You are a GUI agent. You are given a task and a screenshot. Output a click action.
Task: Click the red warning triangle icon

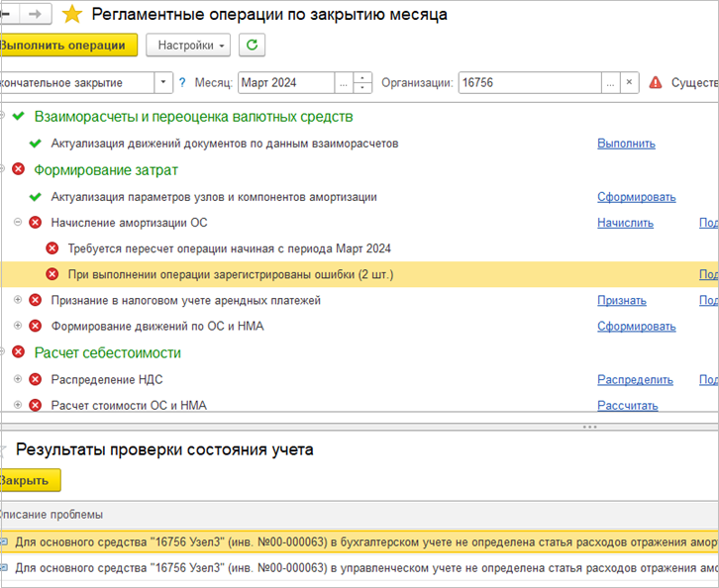click(655, 83)
